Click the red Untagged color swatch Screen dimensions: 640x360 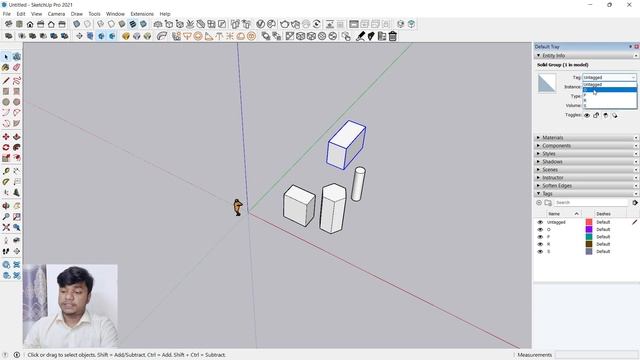[x=589, y=222]
